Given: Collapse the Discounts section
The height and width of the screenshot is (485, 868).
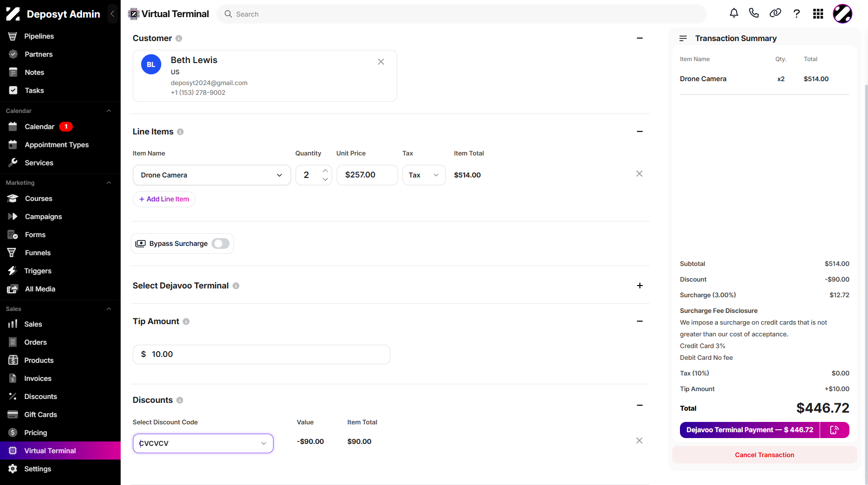Looking at the screenshot, I should pyautogui.click(x=640, y=405).
